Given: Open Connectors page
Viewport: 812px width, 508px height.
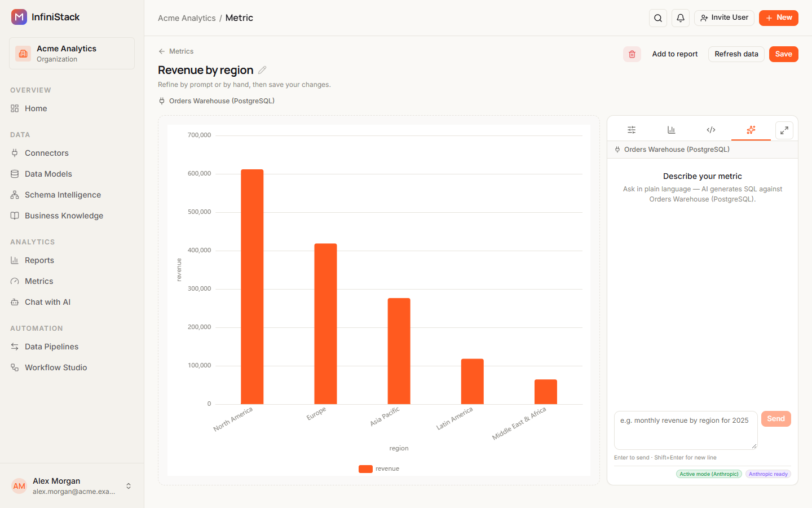Looking at the screenshot, I should pos(72,153).
